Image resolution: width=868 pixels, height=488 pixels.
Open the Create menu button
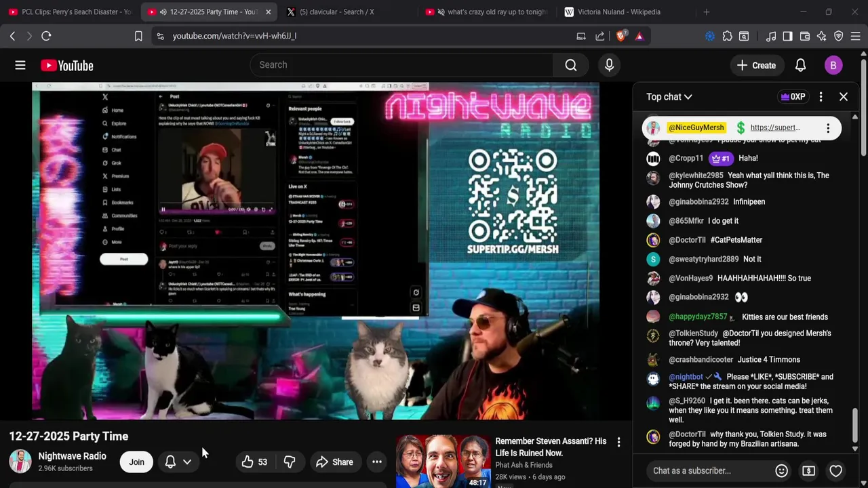(x=756, y=66)
